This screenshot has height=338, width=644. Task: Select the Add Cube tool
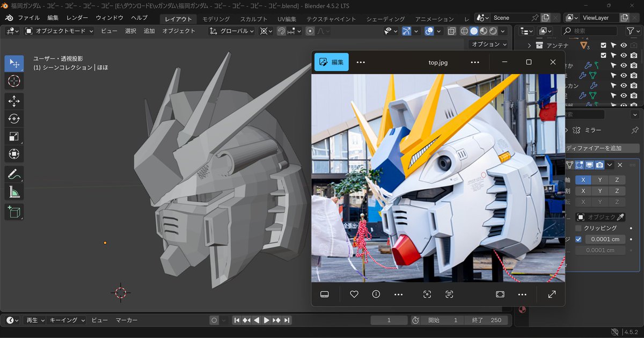(14, 211)
